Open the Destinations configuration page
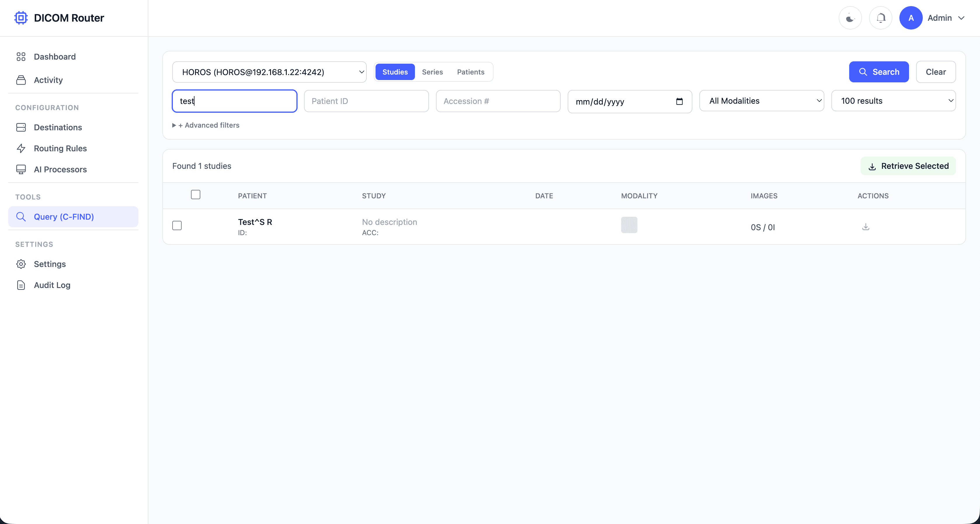Screen dimensions: 980x524 (x=58, y=127)
